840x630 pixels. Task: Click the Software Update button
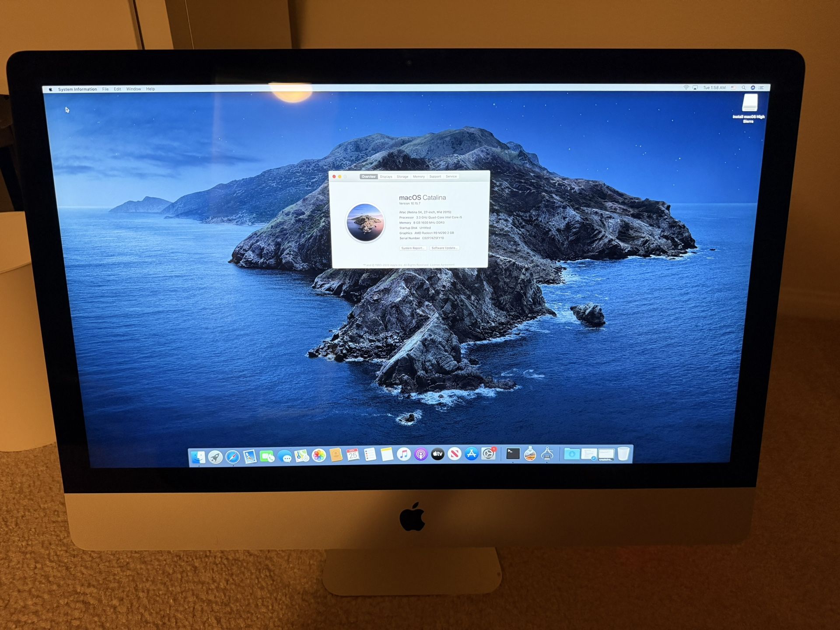coord(444,248)
